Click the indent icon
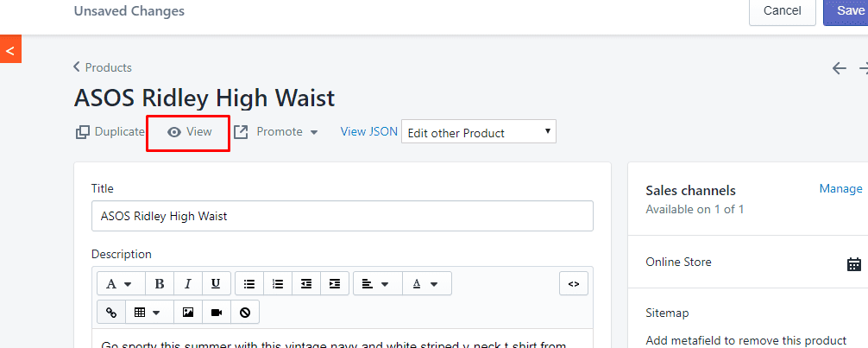Screen dimensions: 868x348 pyautogui.click(x=335, y=284)
